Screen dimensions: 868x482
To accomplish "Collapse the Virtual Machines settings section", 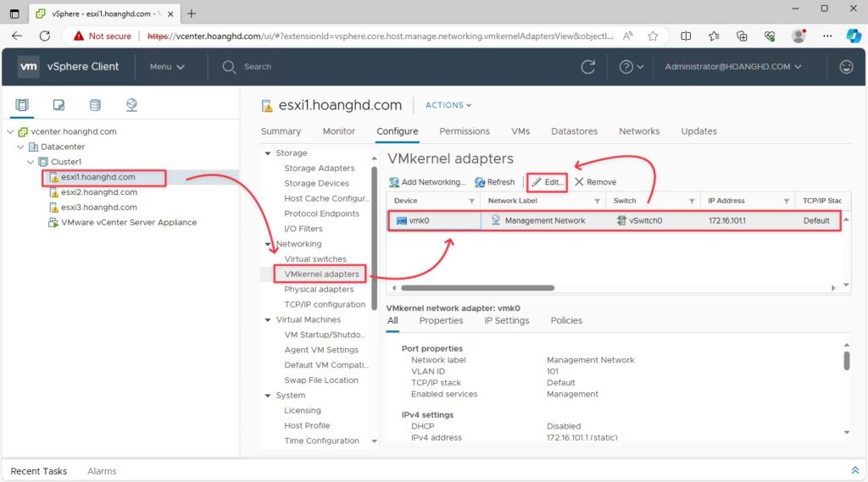I will pos(268,320).
